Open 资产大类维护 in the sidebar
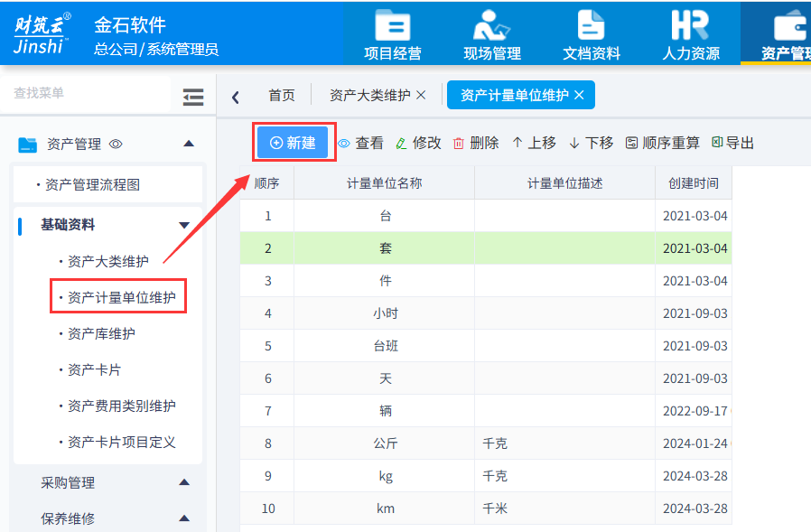 coord(108,261)
